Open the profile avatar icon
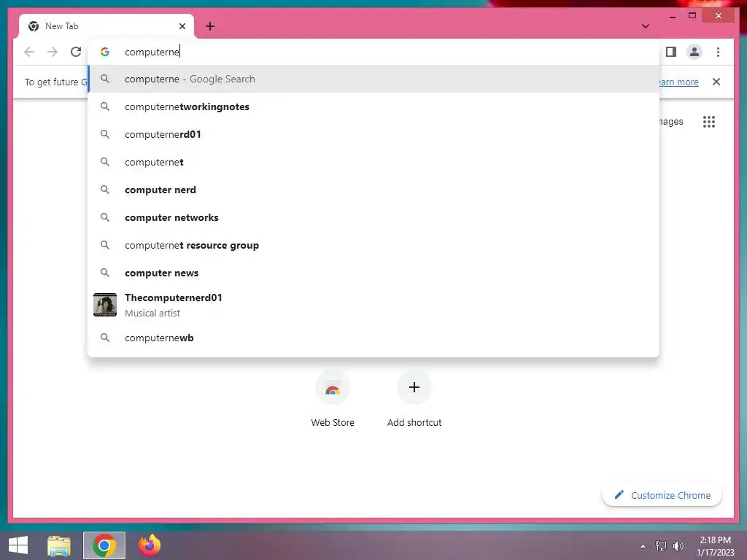This screenshot has height=560, width=747. (694, 52)
